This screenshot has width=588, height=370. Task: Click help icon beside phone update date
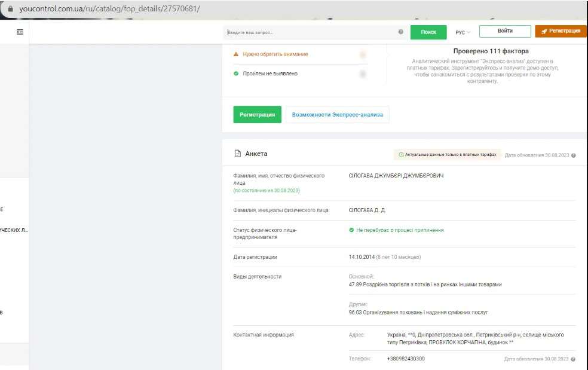pyautogui.click(x=574, y=359)
